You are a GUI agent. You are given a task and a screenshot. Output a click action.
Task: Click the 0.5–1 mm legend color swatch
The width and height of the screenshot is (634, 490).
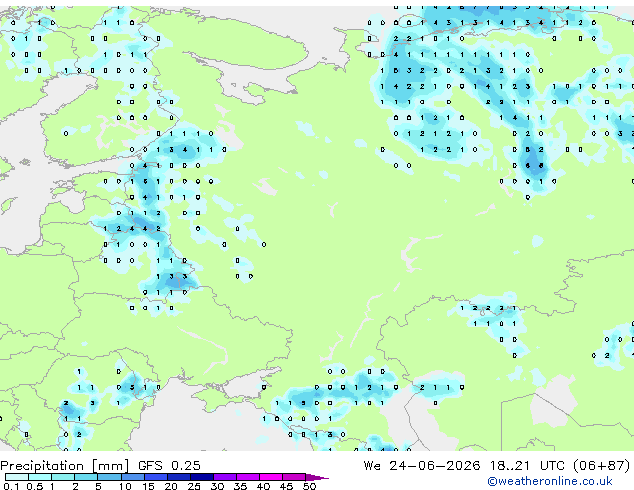tap(40, 477)
